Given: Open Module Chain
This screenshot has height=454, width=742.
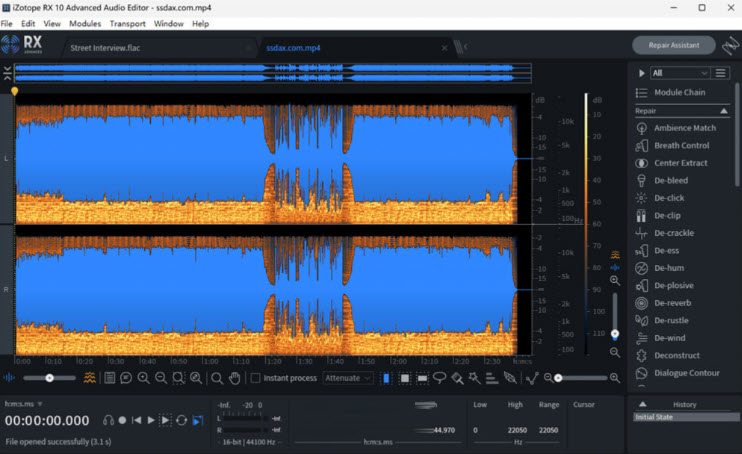Looking at the screenshot, I should point(679,93).
